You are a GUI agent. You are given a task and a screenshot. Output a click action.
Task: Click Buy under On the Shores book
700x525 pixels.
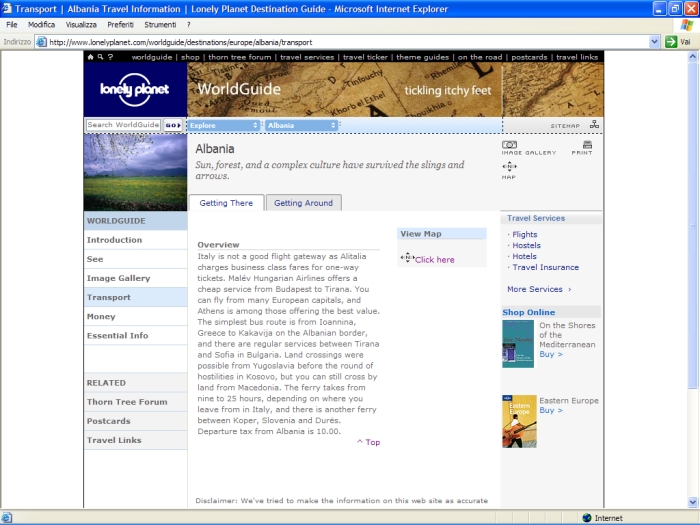(x=551, y=354)
